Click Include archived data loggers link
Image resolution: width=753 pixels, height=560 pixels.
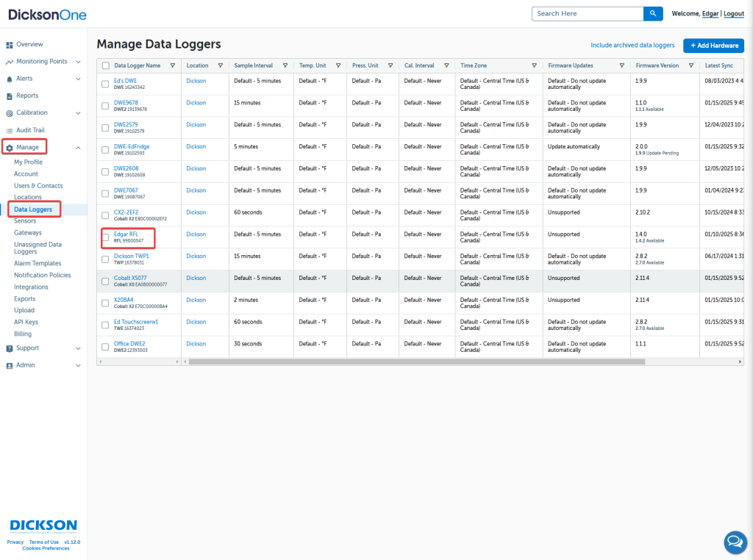(x=632, y=46)
